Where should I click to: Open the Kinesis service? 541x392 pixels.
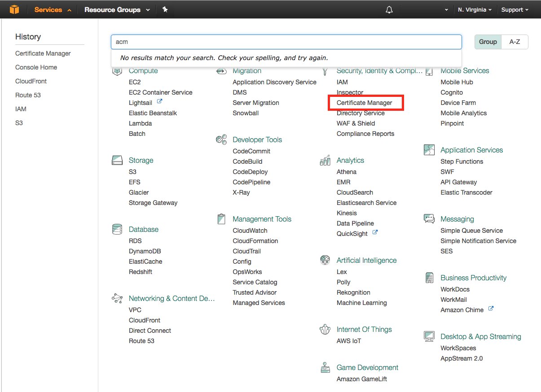tap(347, 213)
